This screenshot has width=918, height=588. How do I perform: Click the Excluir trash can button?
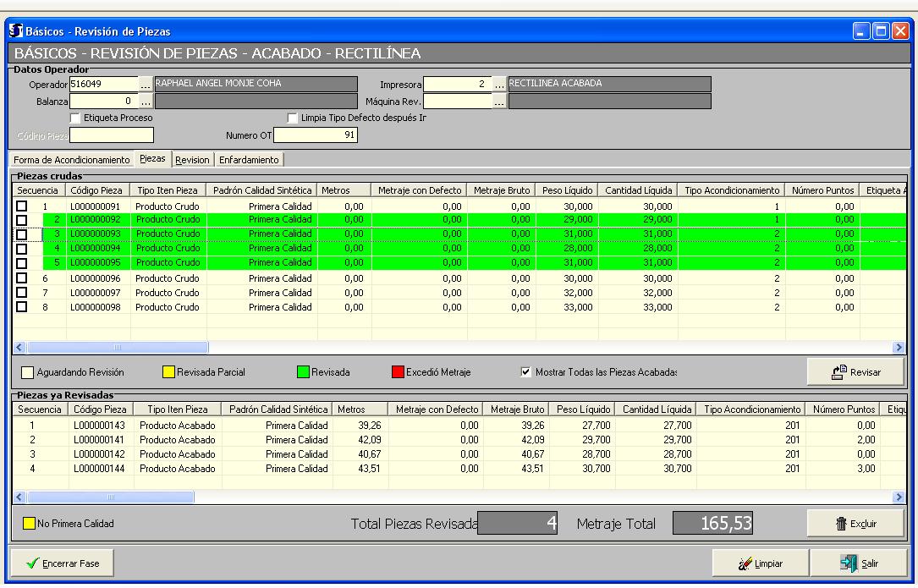(855, 524)
